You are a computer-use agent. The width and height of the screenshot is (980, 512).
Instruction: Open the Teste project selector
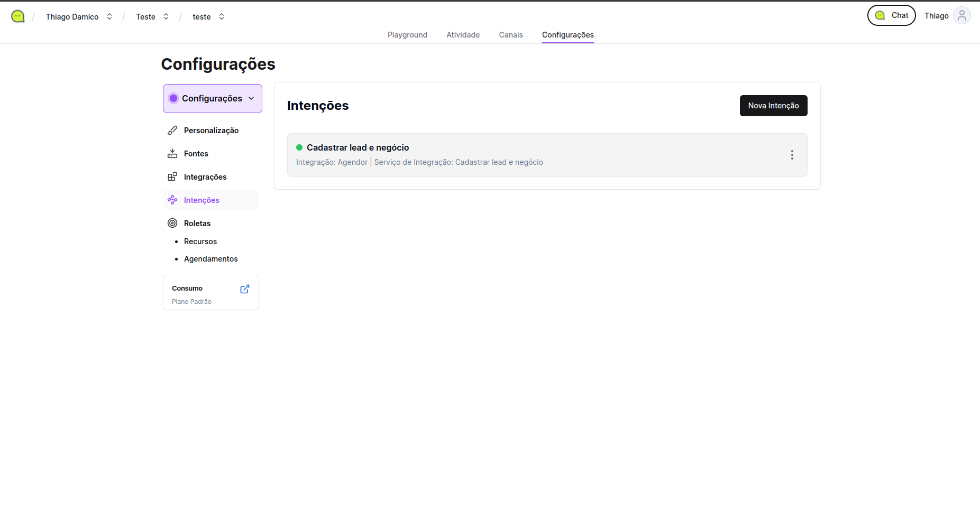click(x=152, y=17)
